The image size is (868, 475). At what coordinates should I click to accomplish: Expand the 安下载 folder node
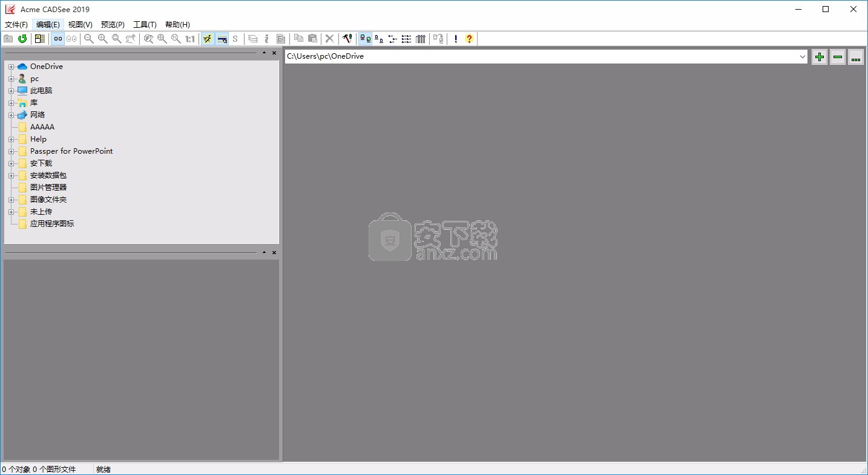(x=11, y=163)
